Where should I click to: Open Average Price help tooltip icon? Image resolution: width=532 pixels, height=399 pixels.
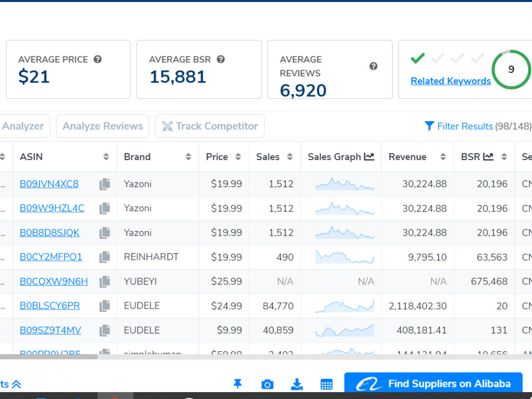tap(98, 60)
